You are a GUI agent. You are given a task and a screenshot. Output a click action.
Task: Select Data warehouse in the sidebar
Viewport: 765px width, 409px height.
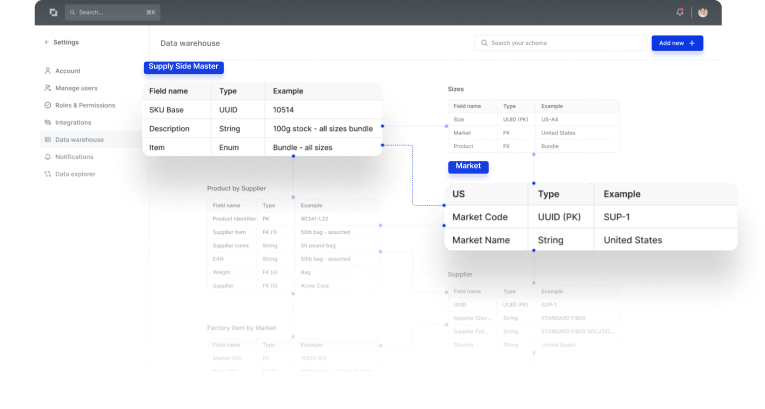91,140
